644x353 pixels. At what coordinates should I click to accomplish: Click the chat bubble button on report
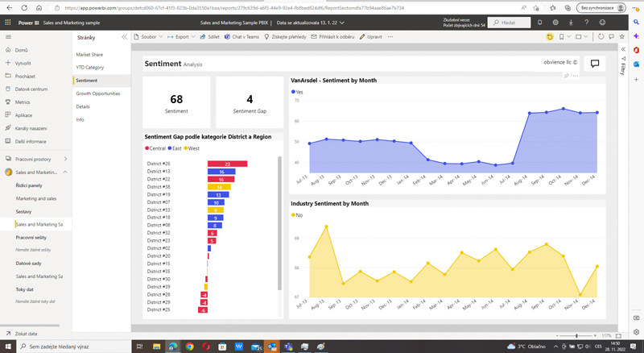pyautogui.click(x=595, y=64)
